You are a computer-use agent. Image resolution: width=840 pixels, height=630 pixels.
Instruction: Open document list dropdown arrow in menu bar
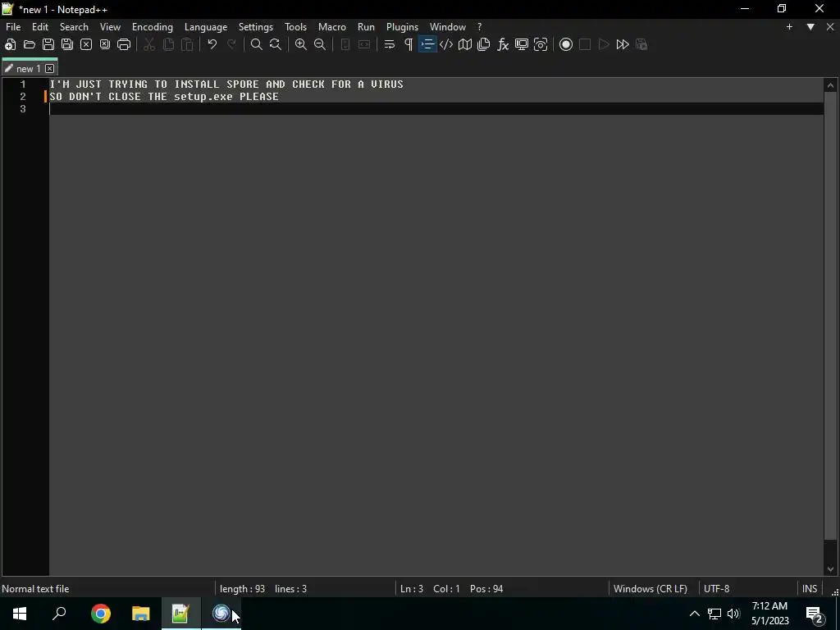(x=810, y=27)
